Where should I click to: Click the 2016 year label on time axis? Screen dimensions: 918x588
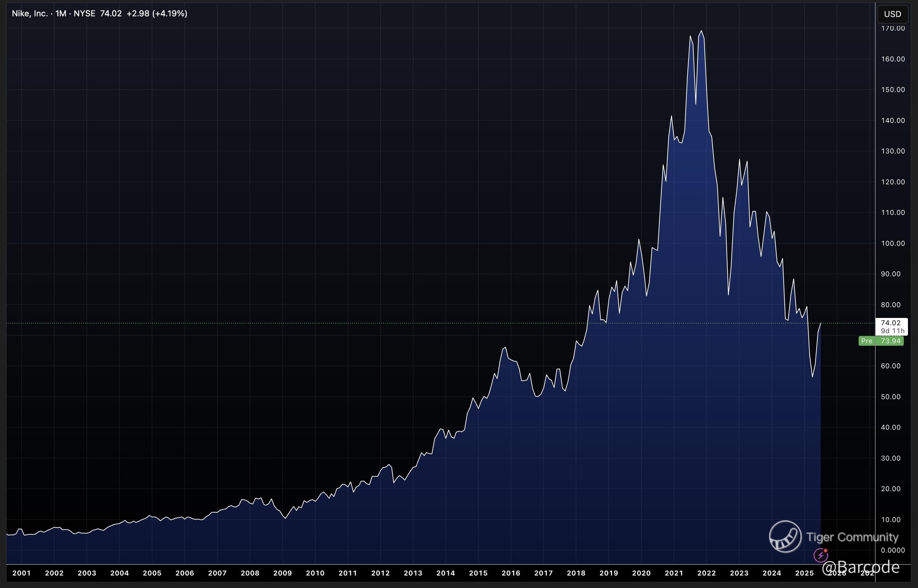pos(511,573)
